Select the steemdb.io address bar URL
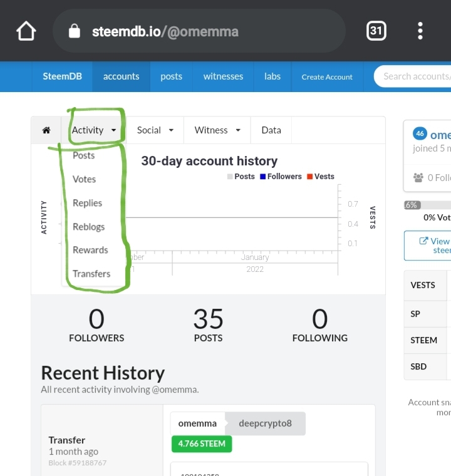451x476 pixels. [165, 31]
